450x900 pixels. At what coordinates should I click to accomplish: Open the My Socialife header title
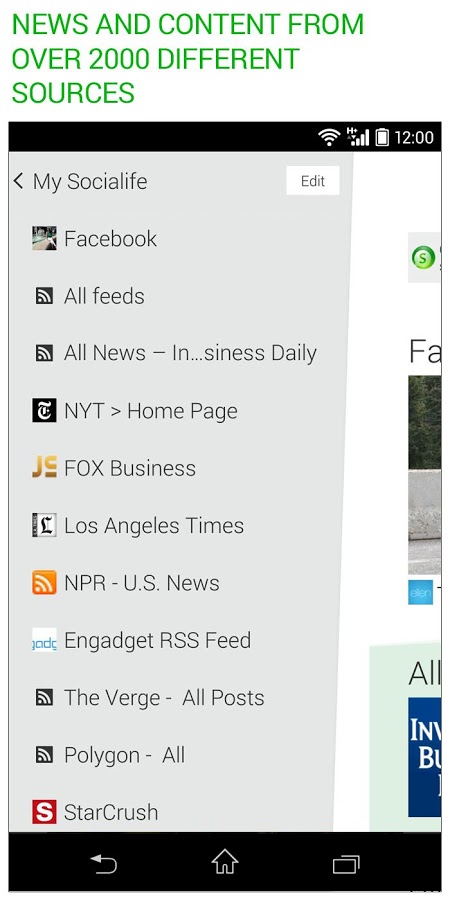point(90,181)
